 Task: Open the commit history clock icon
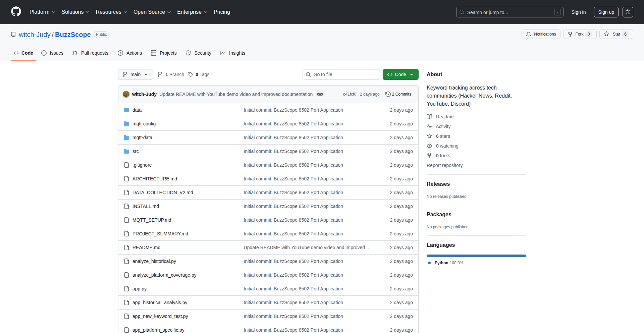(388, 94)
